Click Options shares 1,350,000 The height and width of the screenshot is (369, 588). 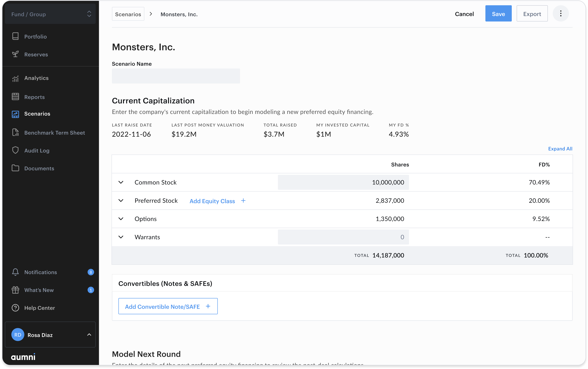pyautogui.click(x=390, y=219)
